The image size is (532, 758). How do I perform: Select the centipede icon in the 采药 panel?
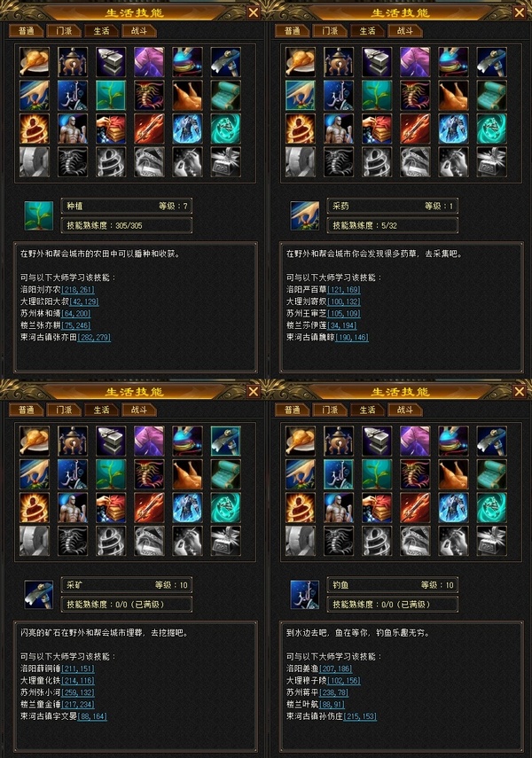(x=415, y=95)
